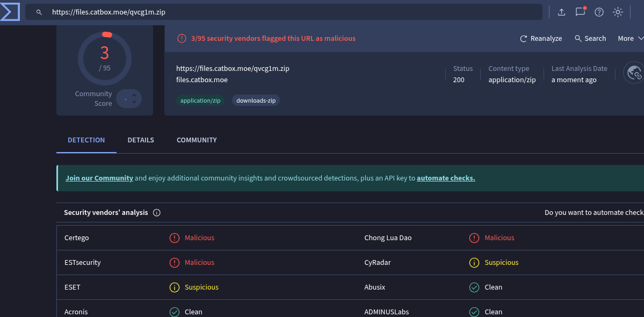
Task: Vote up community score arrow
Action: click(x=134, y=95)
